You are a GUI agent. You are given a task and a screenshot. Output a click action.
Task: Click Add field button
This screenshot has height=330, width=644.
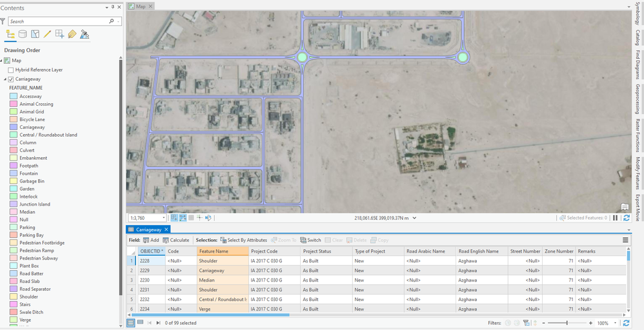coord(151,240)
